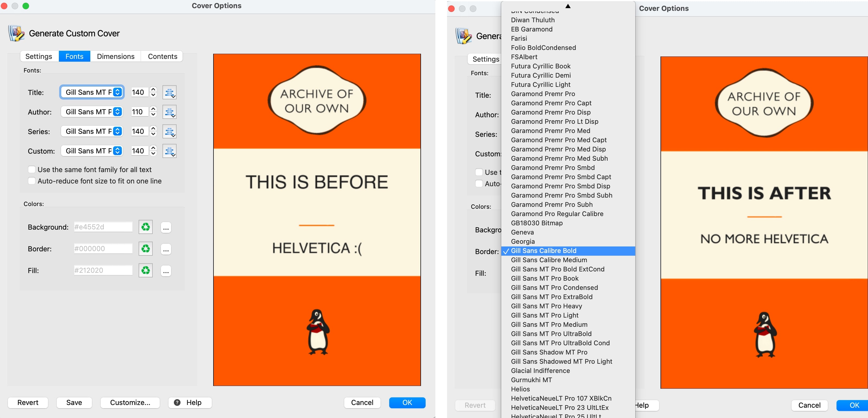Viewport: 868px width, 418px height.
Task: Click Author text alignment icon
Action: 169,112
